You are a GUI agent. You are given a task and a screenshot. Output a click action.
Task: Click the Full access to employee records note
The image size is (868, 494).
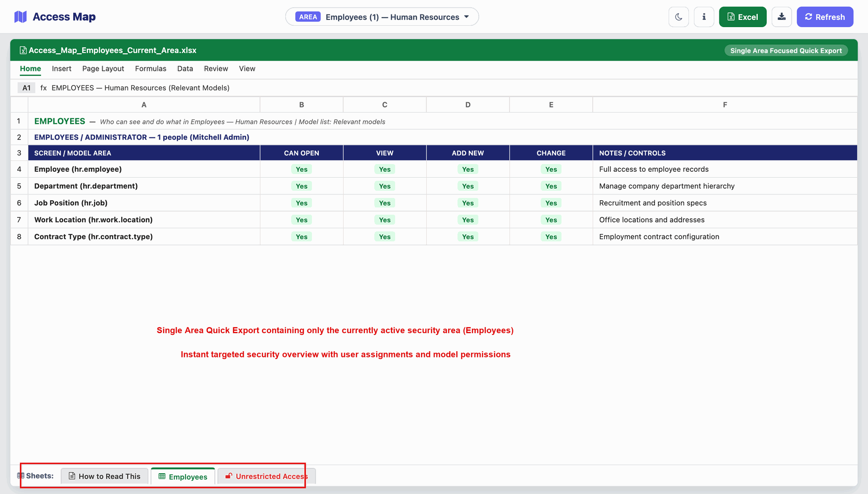pos(654,169)
